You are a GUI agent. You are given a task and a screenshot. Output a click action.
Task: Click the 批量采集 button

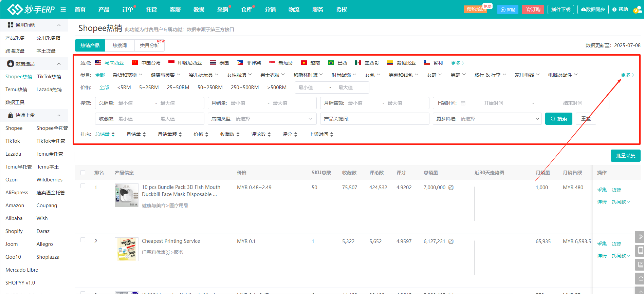(626, 156)
